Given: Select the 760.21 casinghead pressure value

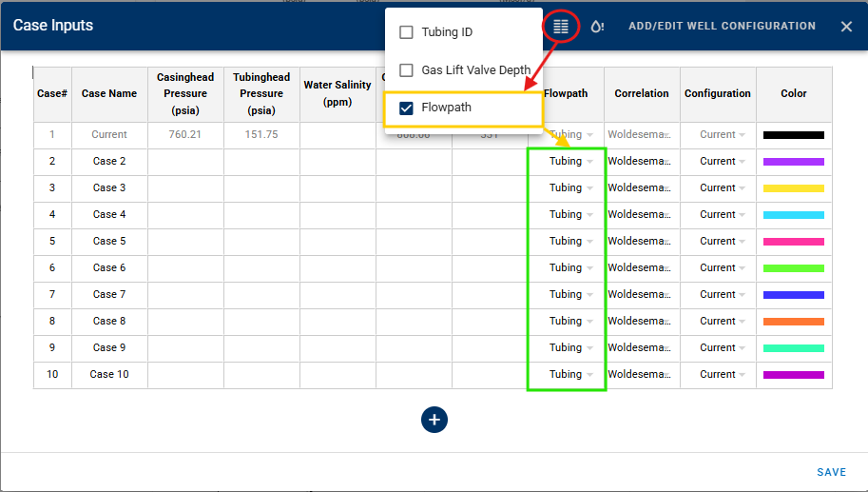Looking at the screenshot, I should (x=184, y=134).
